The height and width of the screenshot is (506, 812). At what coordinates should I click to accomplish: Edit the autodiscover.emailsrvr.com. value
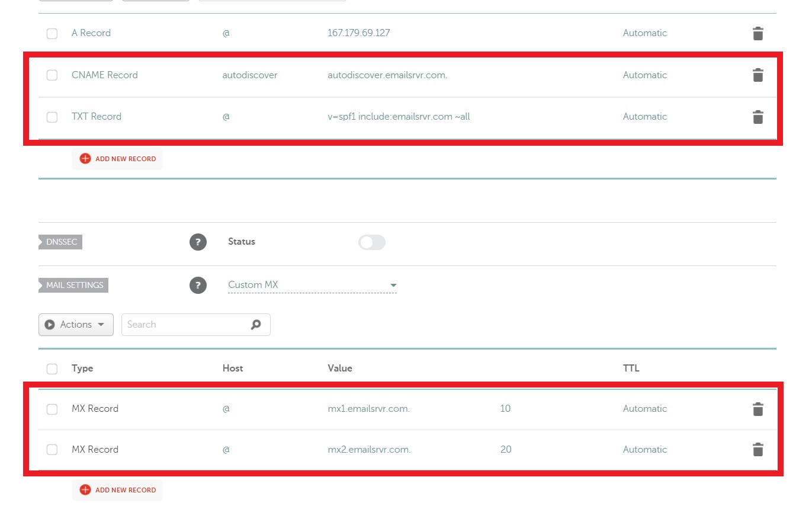click(x=387, y=75)
